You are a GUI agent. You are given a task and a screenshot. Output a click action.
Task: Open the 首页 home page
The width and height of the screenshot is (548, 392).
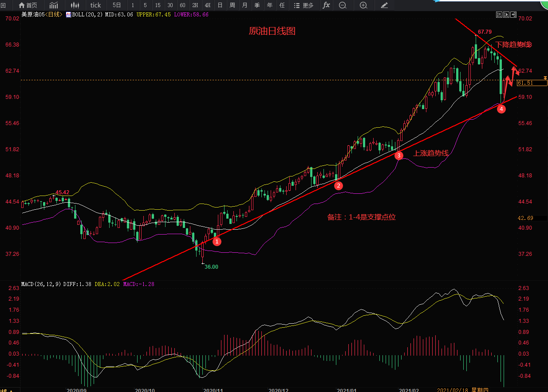tap(28, 5)
